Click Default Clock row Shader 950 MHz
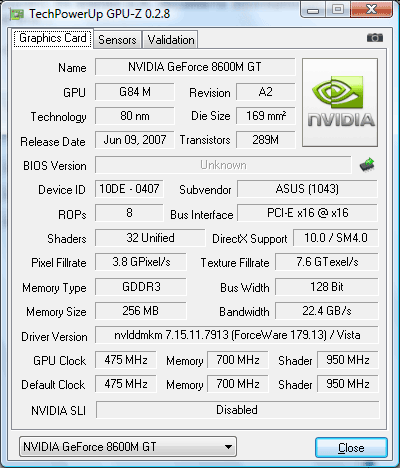Image resolution: width=400 pixels, height=468 pixels. click(x=348, y=384)
